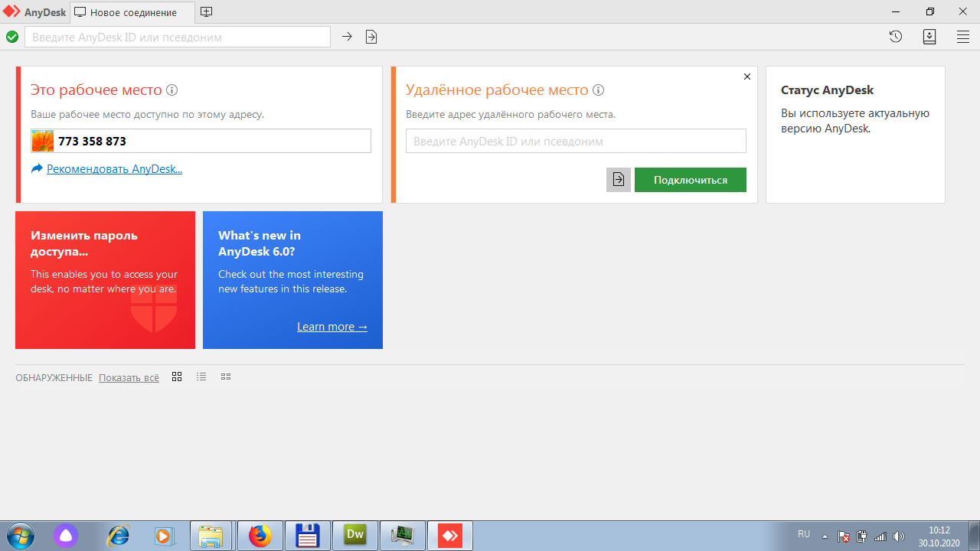Click Статус AnyDesk heading
This screenshot has width=980, height=551.
[827, 90]
